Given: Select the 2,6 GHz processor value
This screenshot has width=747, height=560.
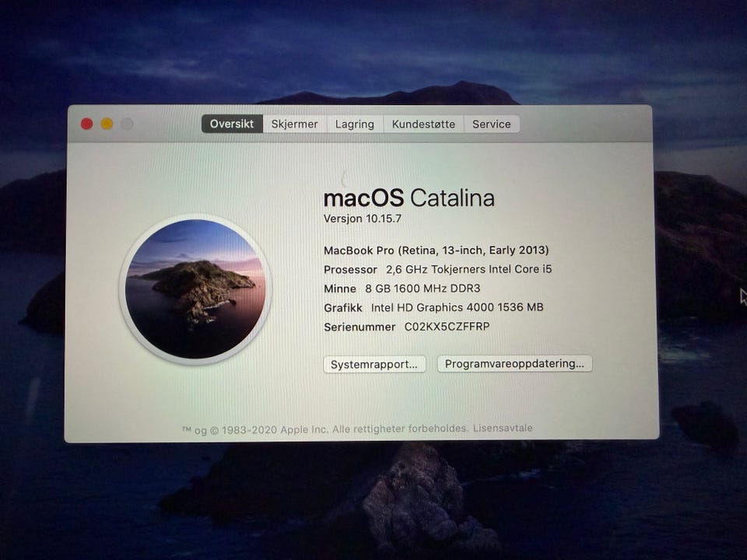Looking at the screenshot, I should pos(468,269).
